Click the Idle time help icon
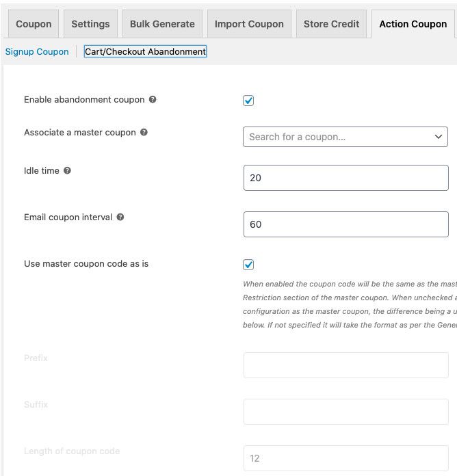The height and width of the screenshot is (476, 457). pos(67,170)
